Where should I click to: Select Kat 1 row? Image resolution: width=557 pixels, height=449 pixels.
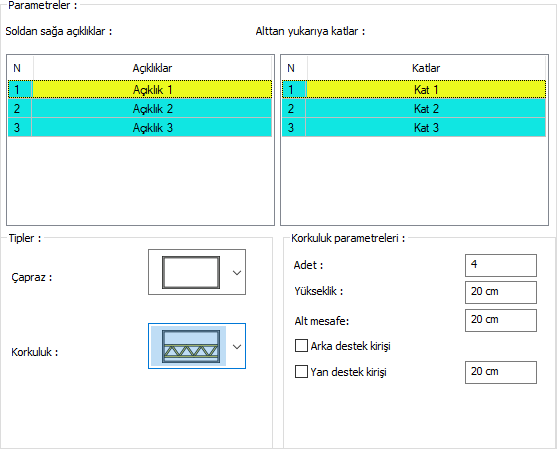click(x=414, y=90)
